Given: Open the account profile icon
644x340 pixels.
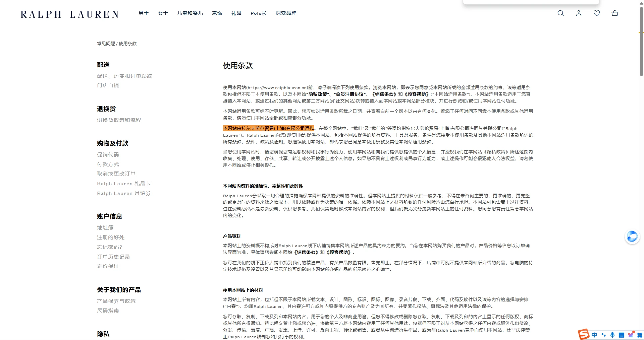Looking at the screenshot, I should tap(579, 13).
